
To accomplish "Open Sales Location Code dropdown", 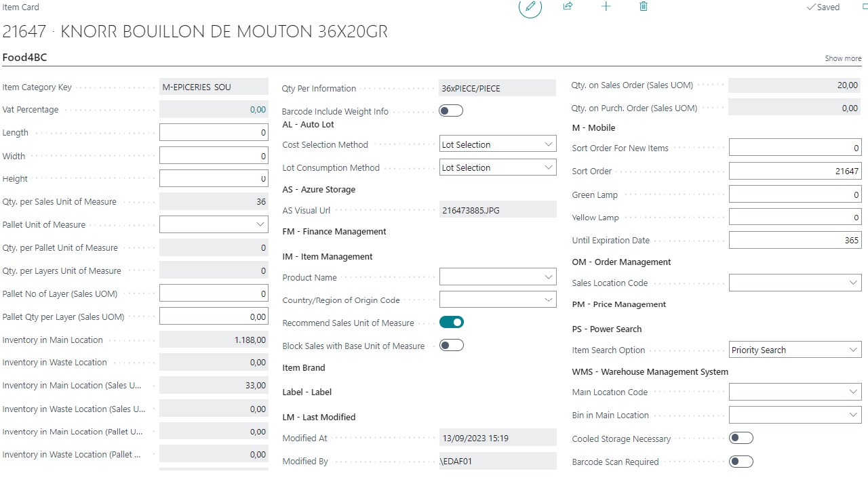I will point(854,283).
